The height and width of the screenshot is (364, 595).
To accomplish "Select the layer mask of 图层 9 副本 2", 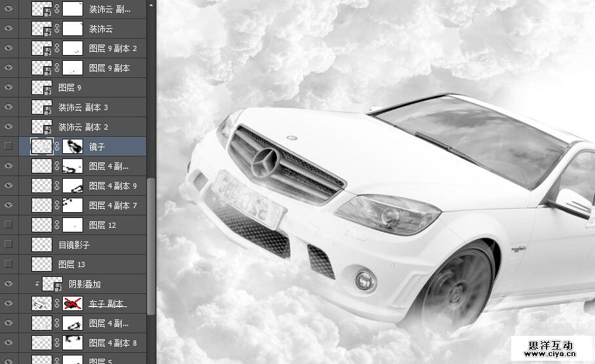I will pyautogui.click(x=73, y=48).
